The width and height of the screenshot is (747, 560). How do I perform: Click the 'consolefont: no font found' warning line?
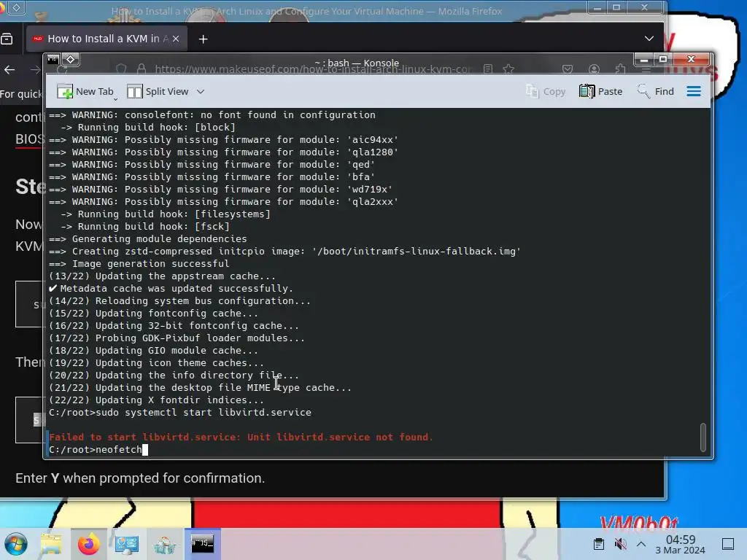point(212,115)
